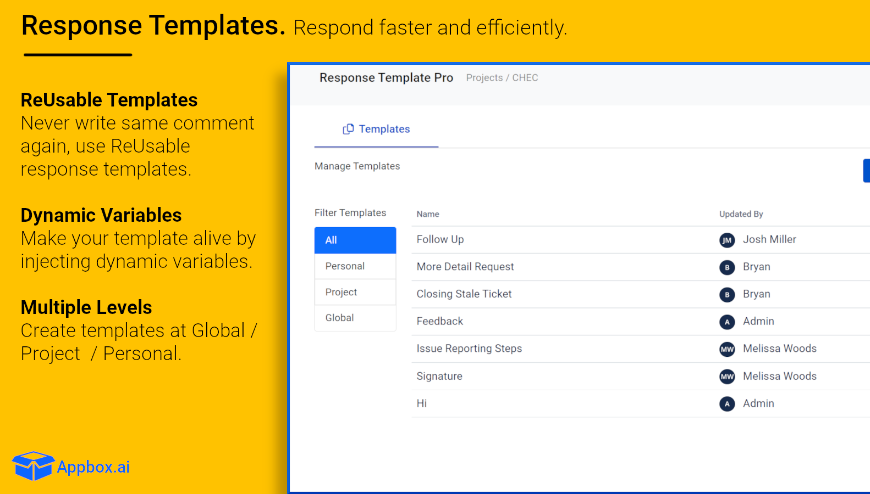
Task: Click Bryan's avatar in Closing Stale Ticket row
Action: (727, 294)
